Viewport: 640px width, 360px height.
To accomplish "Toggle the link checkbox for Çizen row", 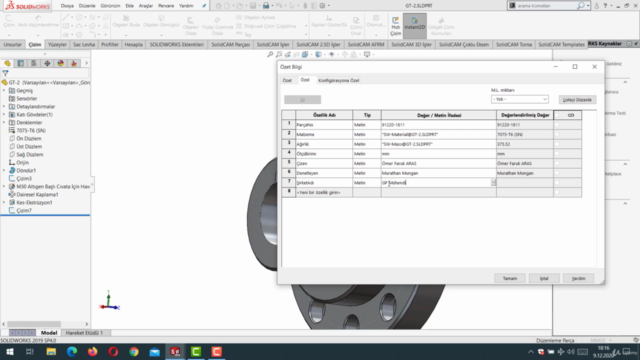I will (x=557, y=163).
